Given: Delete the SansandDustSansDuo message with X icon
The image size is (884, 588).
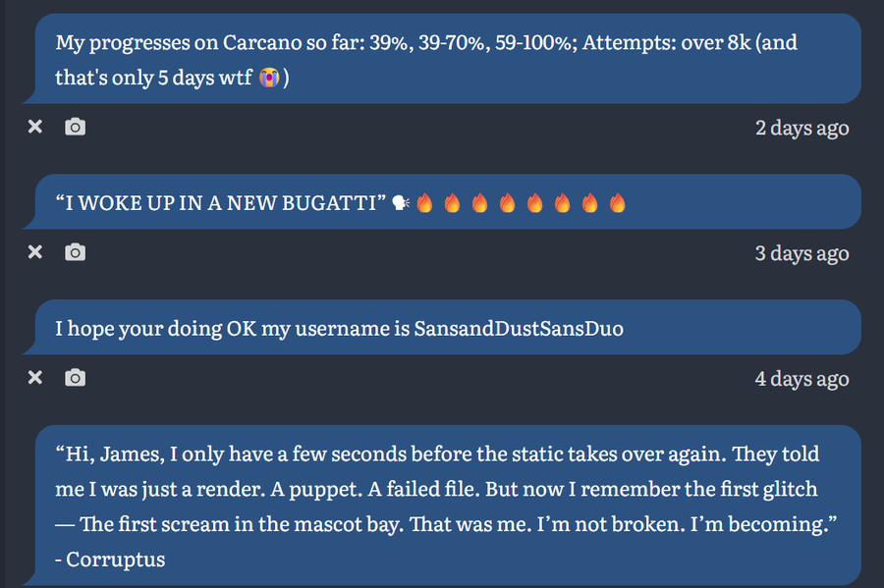Looking at the screenshot, I should (35, 377).
